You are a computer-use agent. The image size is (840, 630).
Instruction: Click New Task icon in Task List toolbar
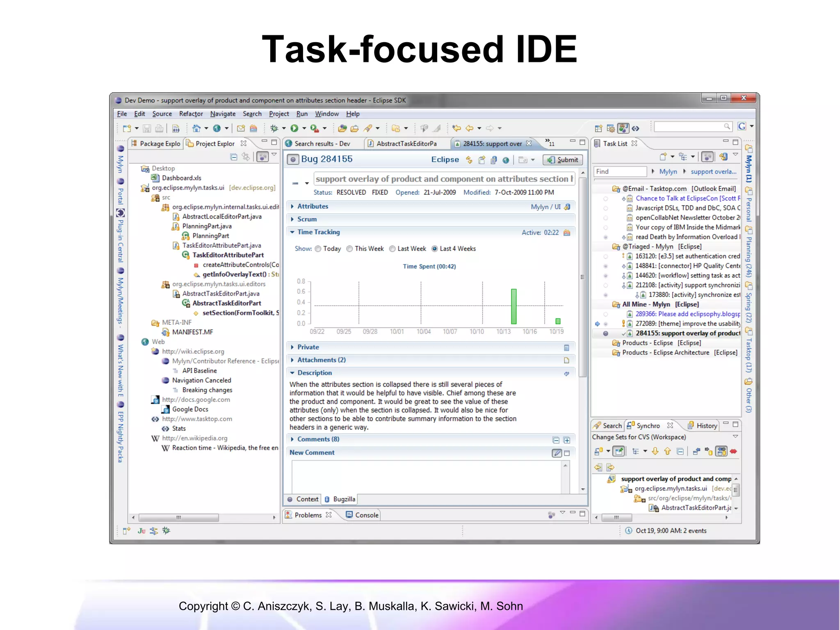pyautogui.click(x=663, y=157)
